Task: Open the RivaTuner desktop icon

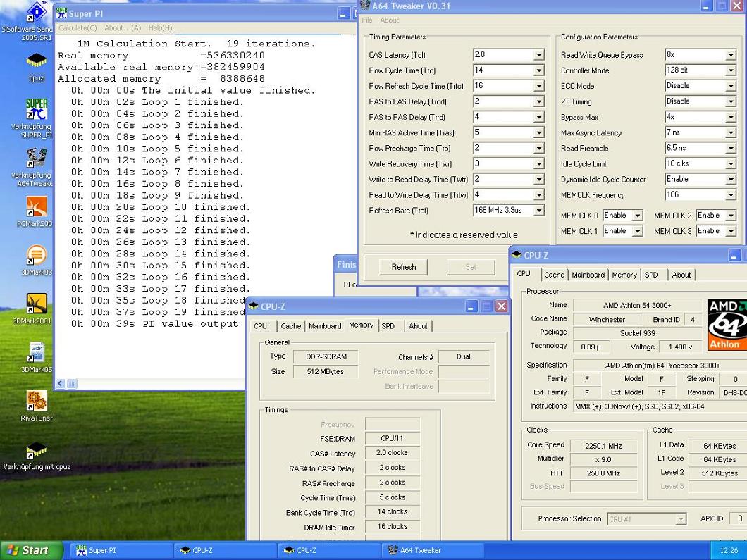Action: 36,401
